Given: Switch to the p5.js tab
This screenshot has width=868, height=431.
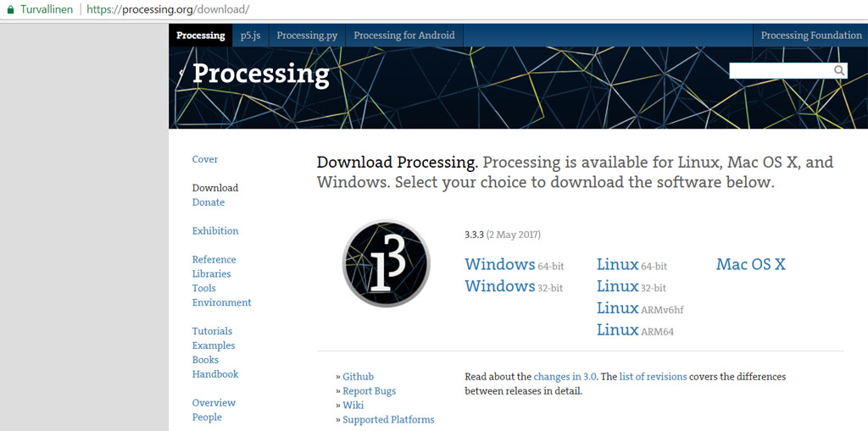Looking at the screenshot, I should (x=250, y=36).
